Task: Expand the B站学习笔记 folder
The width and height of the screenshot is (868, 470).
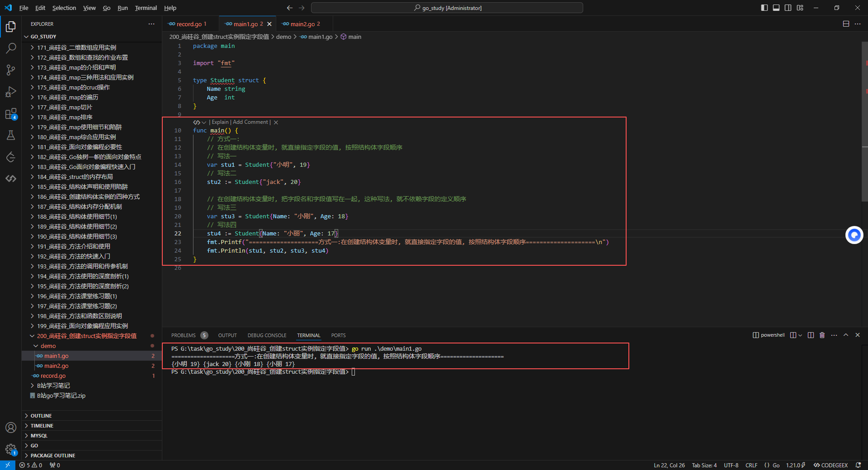Action: tap(92, 385)
